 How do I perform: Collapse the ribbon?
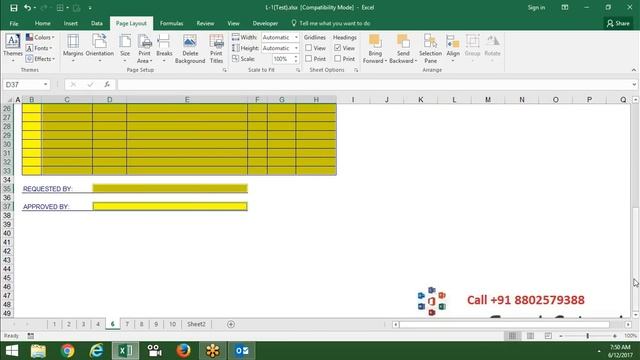(633, 70)
